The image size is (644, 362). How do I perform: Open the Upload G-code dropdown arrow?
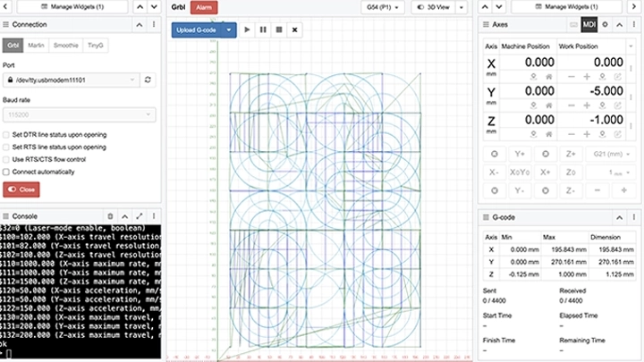[x=229, y=29]
